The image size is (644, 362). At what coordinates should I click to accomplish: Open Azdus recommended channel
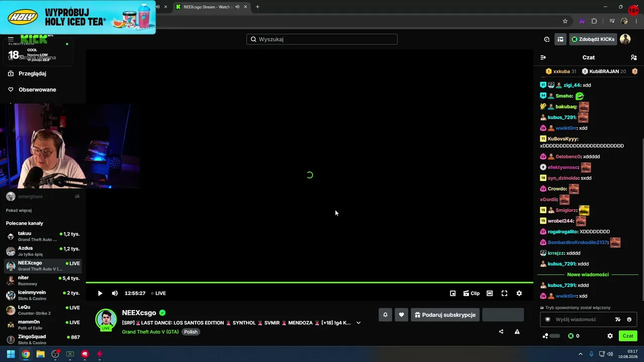tap(43, 251)
